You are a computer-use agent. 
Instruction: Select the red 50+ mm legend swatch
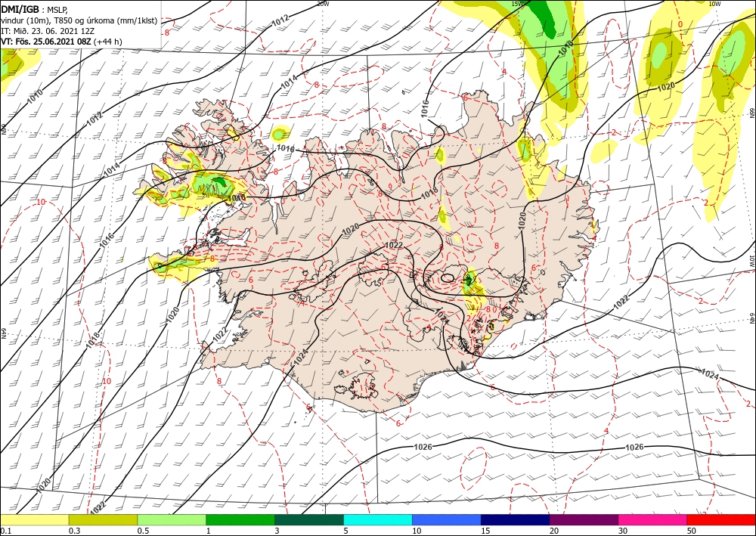[x=721, y=519]
